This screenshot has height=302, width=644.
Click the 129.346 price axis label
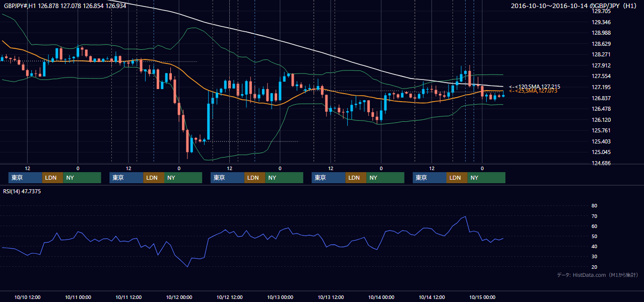[x=601, y=22]
